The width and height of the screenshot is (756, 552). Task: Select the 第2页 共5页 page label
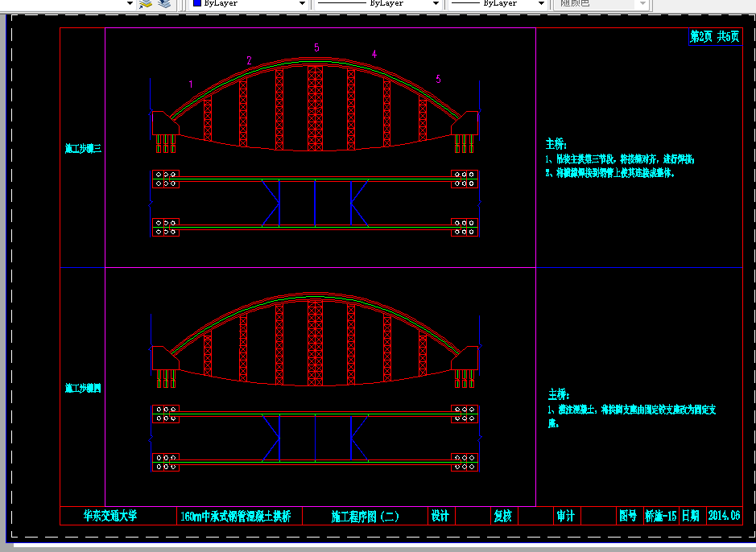(714, 36)
